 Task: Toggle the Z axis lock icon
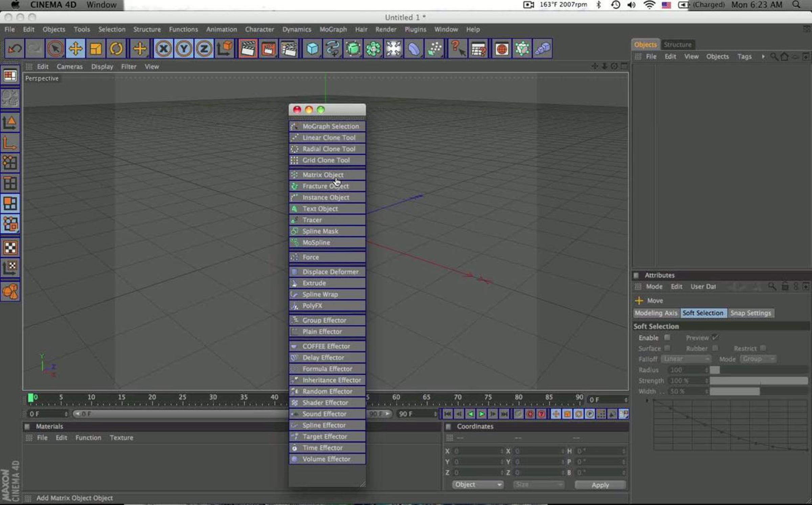tap(204, 49)
